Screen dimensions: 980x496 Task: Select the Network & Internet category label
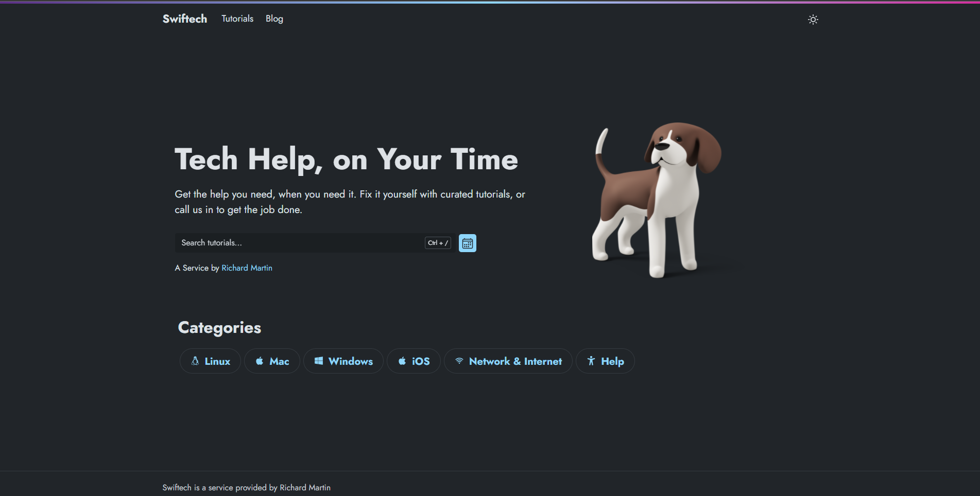click(x=515, y=361)
